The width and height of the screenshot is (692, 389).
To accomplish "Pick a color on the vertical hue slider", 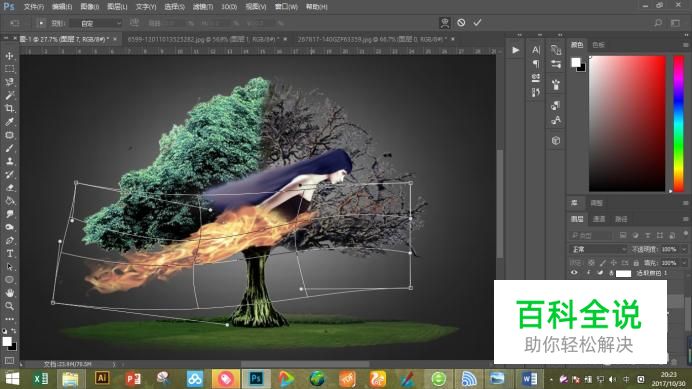I will [678, 124].
